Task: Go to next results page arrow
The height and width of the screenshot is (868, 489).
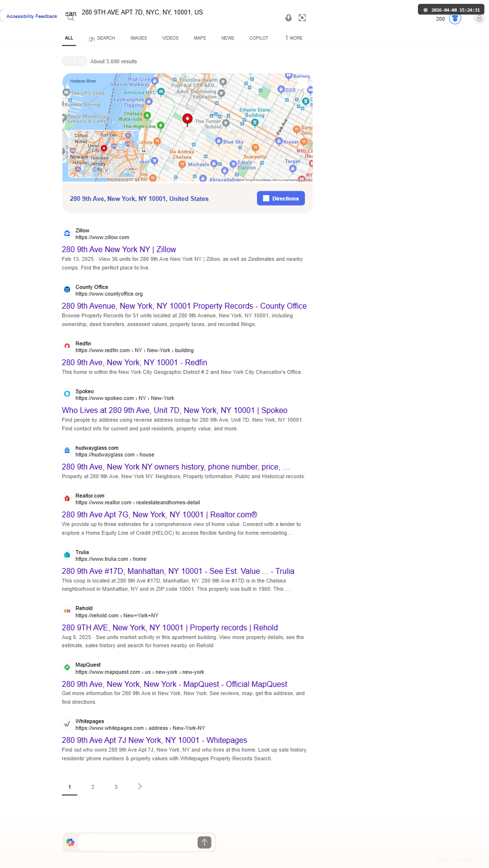Action: [140, 786]
